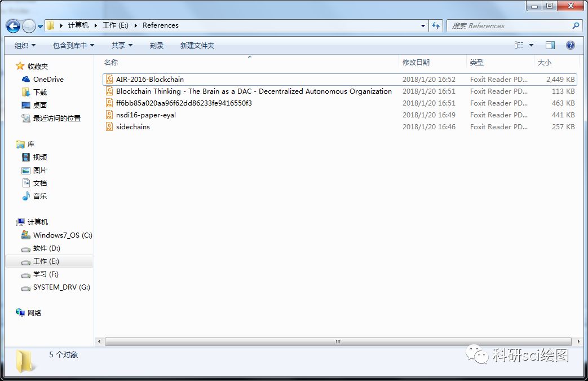Click the scrollbar left arrow
Image resolution: width=588 pixels, height=381 pixels.
tap(99, 341)
